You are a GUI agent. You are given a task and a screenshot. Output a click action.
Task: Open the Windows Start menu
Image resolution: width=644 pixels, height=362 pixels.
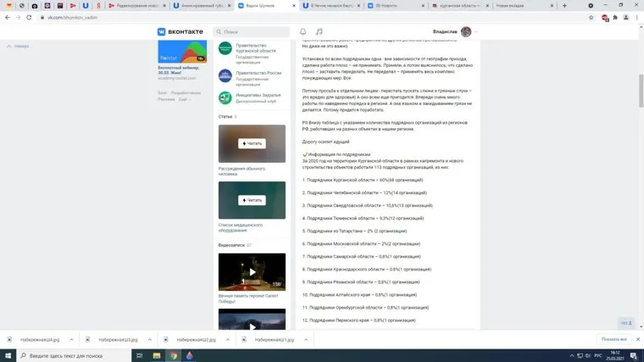tap(7, 355)
